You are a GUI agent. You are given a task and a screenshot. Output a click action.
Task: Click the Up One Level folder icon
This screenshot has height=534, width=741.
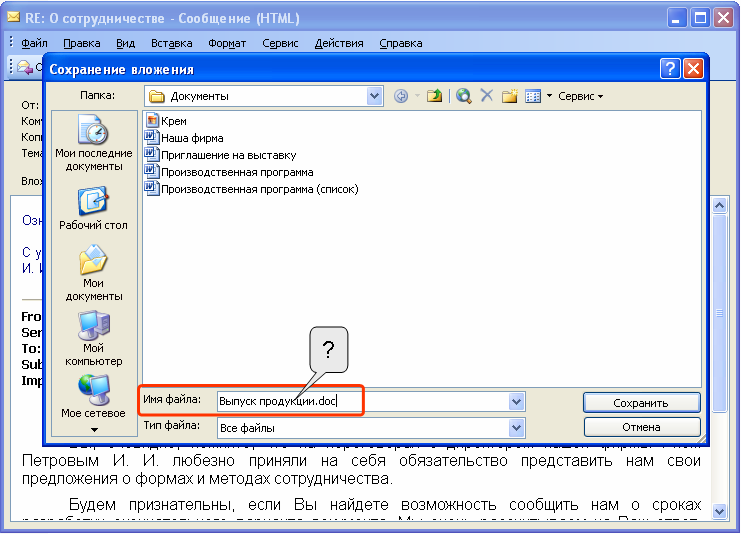pos(434,96)
